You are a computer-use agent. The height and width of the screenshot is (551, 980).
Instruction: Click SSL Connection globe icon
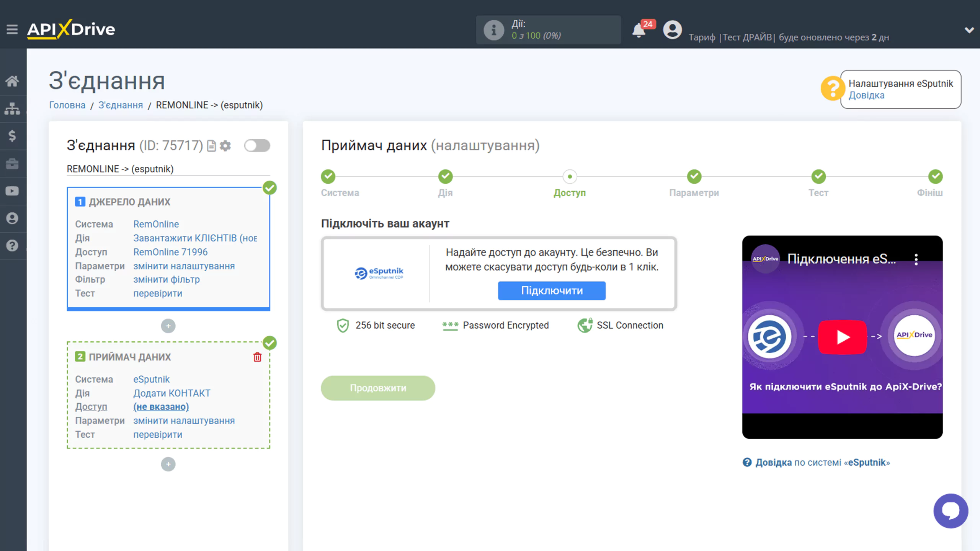[x=585, y=326]
